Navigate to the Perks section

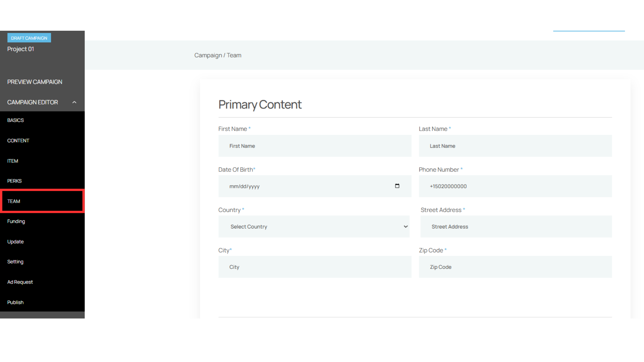(14, 181)
